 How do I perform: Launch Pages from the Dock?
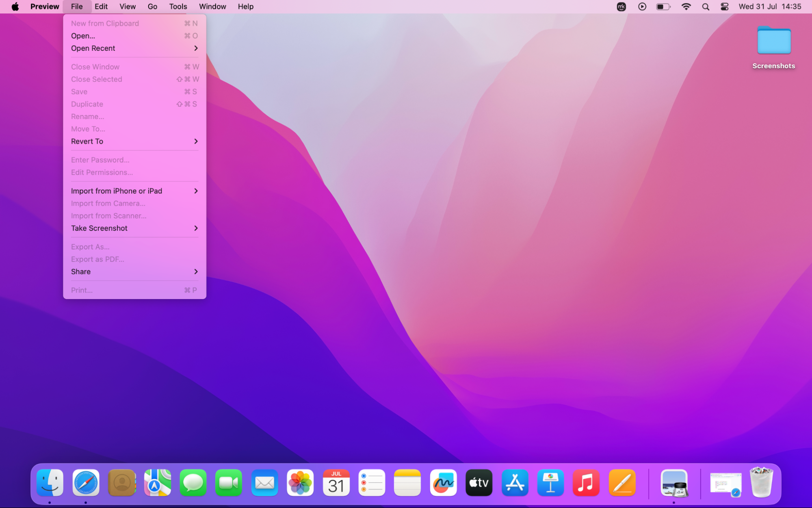(622, 483)
